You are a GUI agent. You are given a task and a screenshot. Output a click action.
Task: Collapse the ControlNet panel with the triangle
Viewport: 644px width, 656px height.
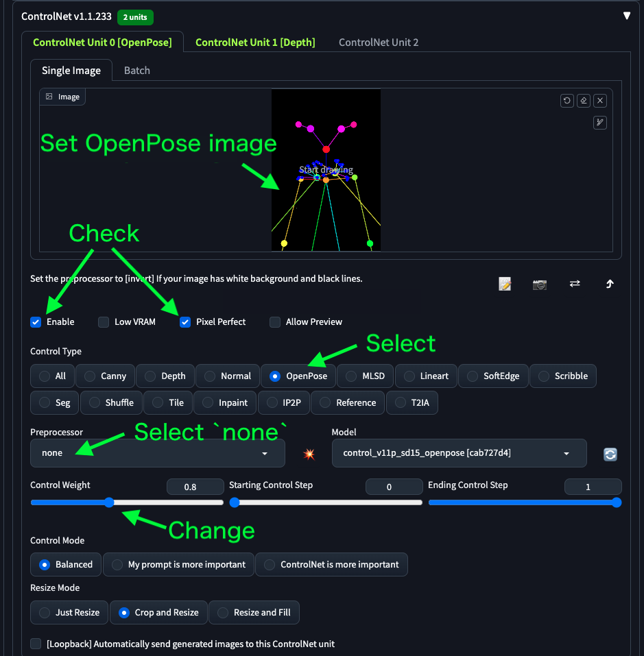pyautogui.click(x=626, y=16)
